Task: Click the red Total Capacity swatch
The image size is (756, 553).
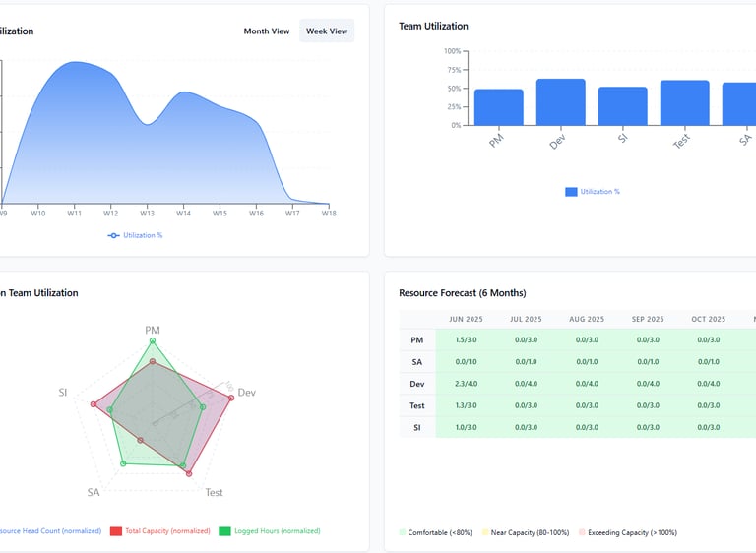Action: [116, 530]
